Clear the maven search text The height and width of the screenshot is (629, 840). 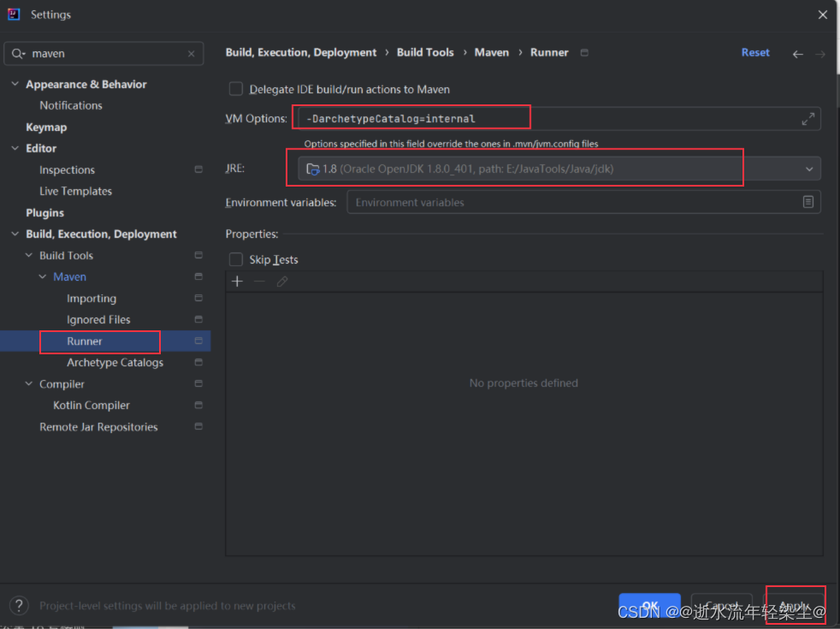(192, 54)
